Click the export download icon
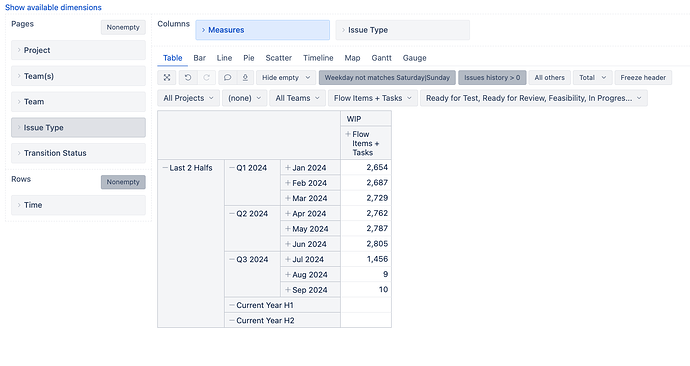 245,77
